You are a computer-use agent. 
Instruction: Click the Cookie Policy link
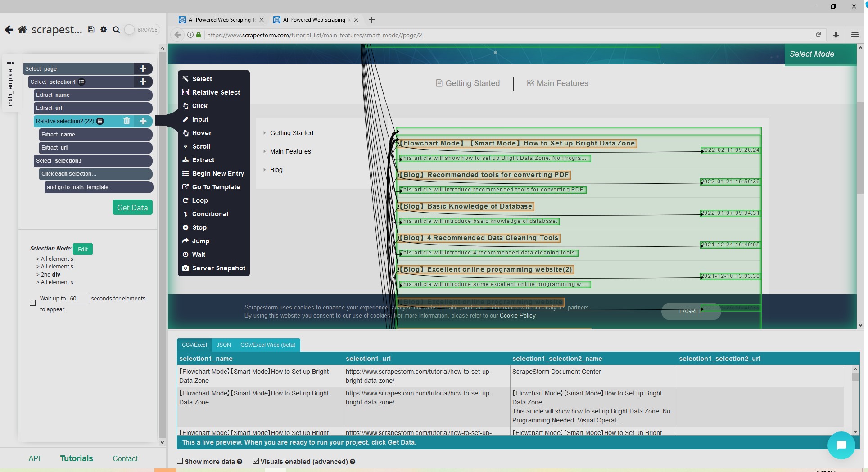(x=518, y=316)
